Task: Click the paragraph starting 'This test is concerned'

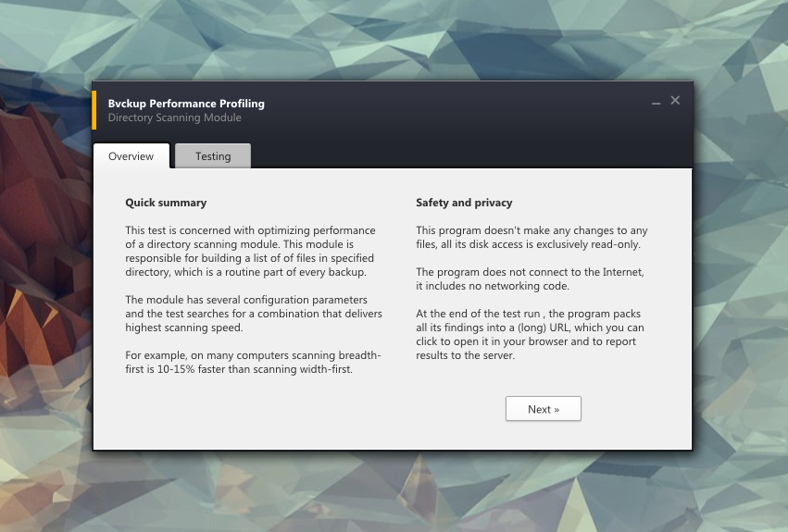Action: coord(250,251)
